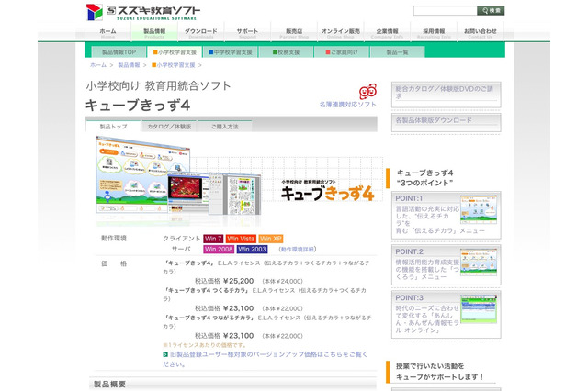Switch to the カタログ/体験版 tab
The width and height of the screenshot is (588, 391).
pyautogui.click(x=169, y=127)
